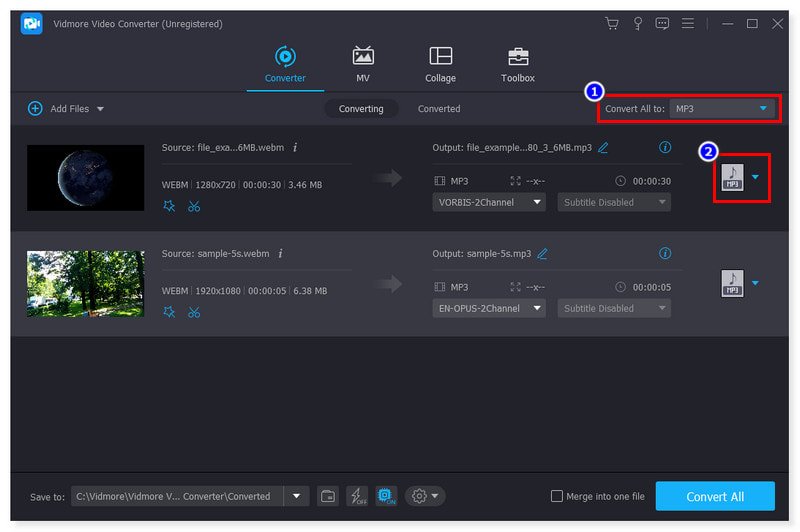Enable Merge into one file checkbox
Viewport: 800px width, 532px height.
[x=557, y=496]
